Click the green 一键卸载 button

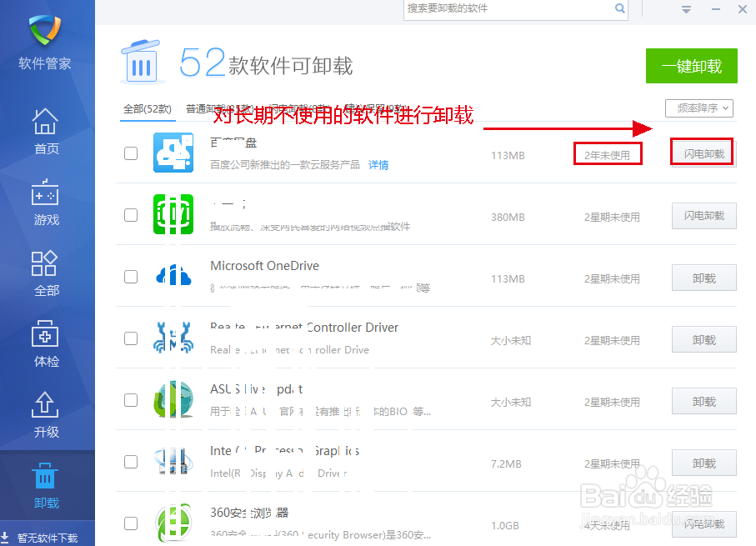point(691,66)
